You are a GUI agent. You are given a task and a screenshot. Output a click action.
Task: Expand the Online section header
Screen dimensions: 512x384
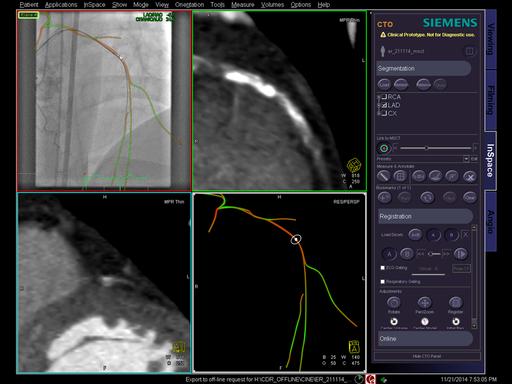click(425, 339)
